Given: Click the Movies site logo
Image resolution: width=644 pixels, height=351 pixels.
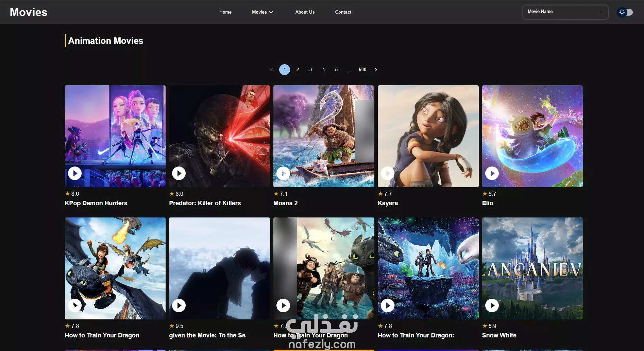Looking at the screenshot, I should (29, 12).
